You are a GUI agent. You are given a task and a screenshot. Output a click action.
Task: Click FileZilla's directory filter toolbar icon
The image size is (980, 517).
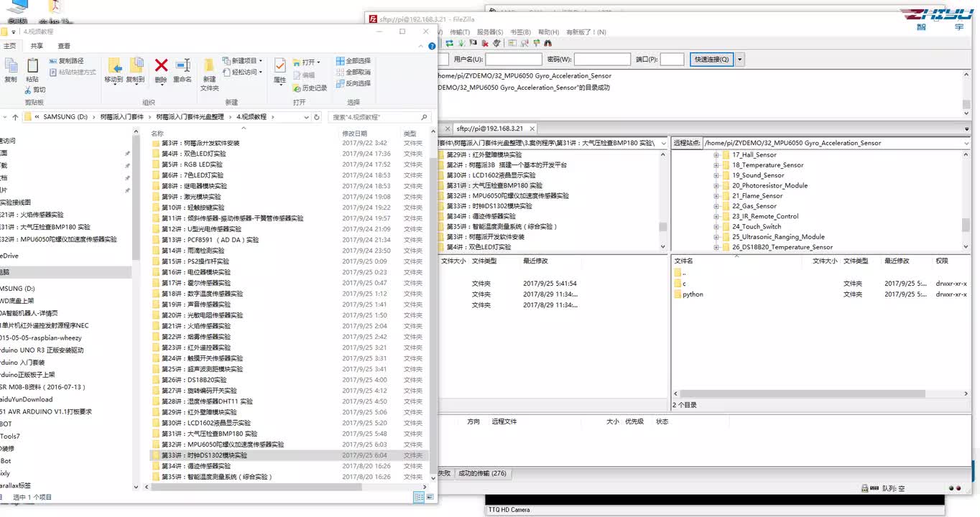[x=512, y=43]
